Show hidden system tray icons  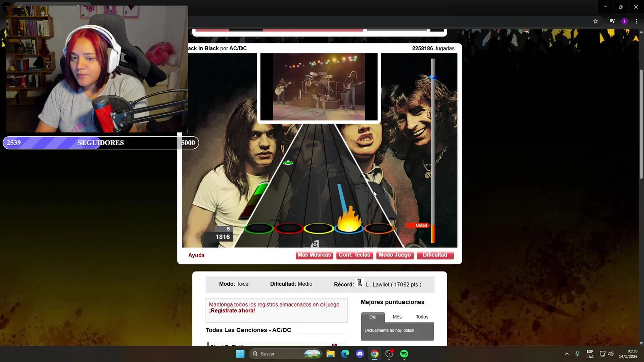pos(566,354)
